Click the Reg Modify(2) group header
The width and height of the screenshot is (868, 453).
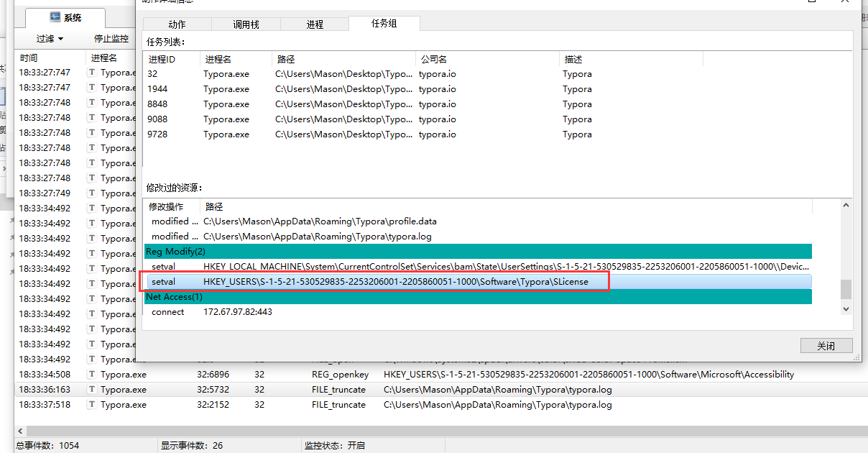(478, 252)
